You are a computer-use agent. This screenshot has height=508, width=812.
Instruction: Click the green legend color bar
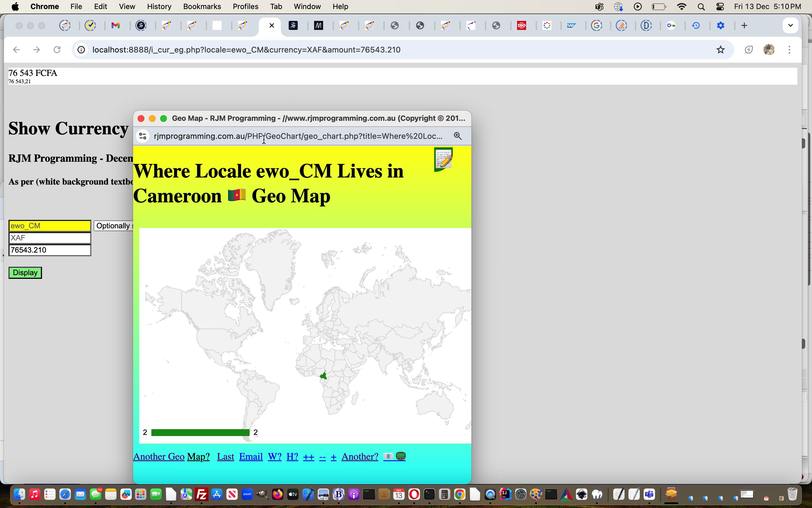[200, 432]
